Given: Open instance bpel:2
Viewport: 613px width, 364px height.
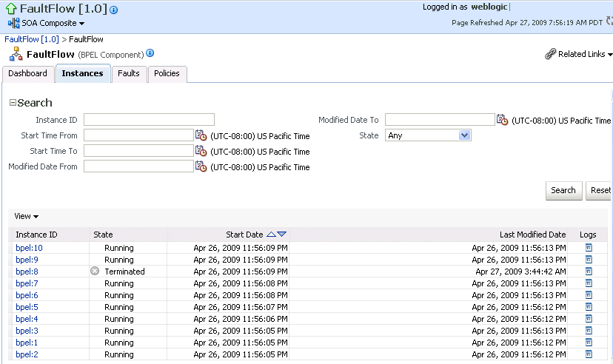Looking at the screenshot, I should pyautogui.click(x=27, y=354).
